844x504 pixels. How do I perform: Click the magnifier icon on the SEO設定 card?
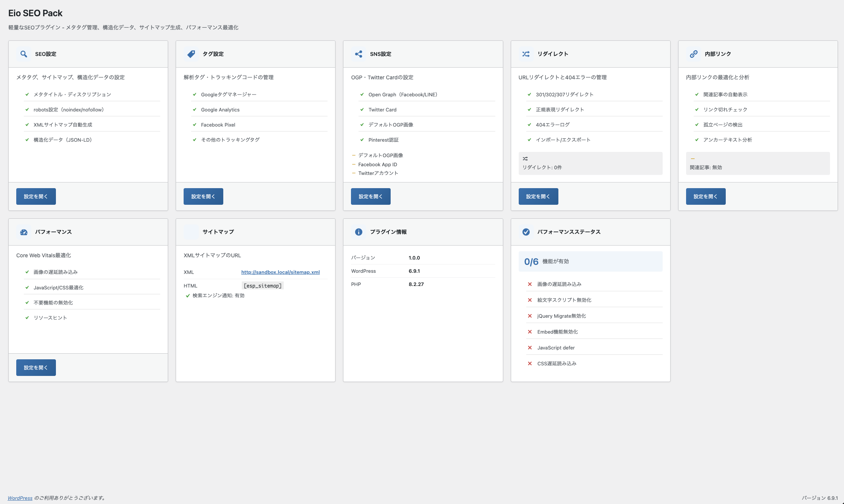click(x=23, y=54)
